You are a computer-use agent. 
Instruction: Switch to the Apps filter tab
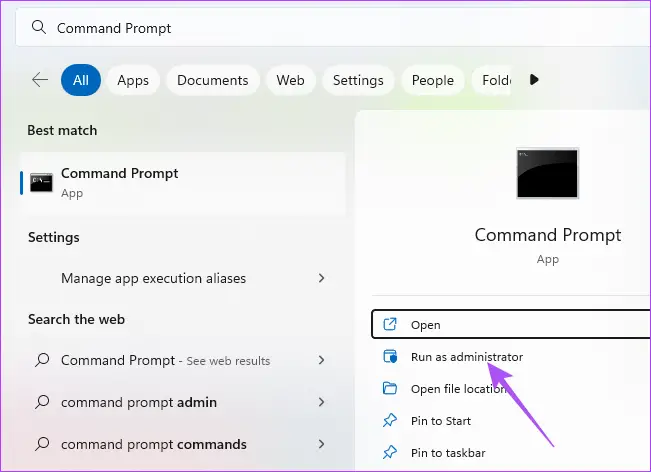click(x=133, y=80)
